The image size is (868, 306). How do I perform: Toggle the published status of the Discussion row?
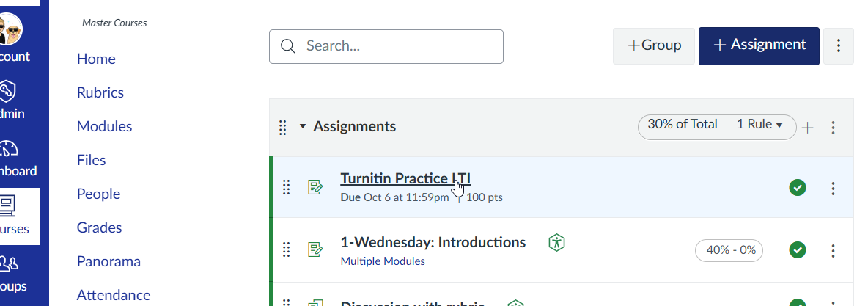point(798,302)
